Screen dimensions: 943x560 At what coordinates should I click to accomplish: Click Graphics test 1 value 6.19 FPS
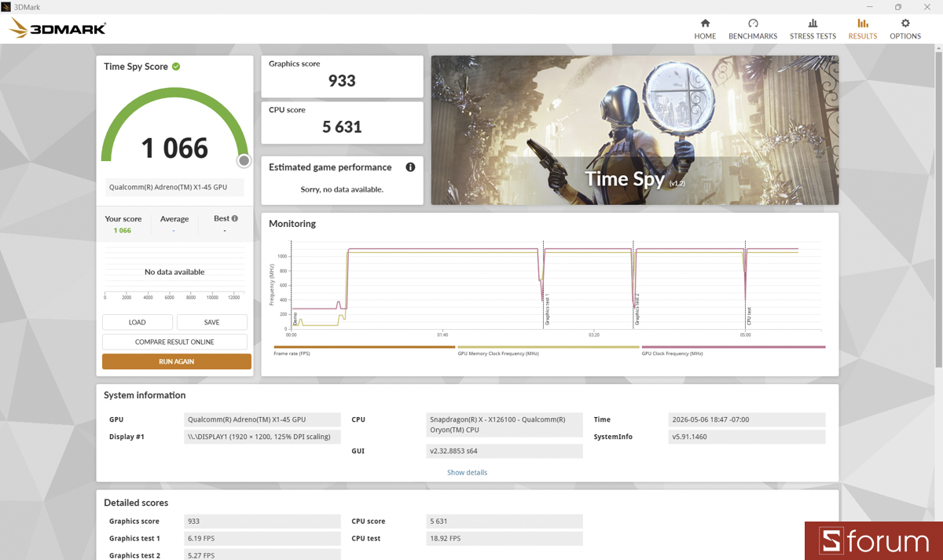pyautogui.click(x=262, y=539)
